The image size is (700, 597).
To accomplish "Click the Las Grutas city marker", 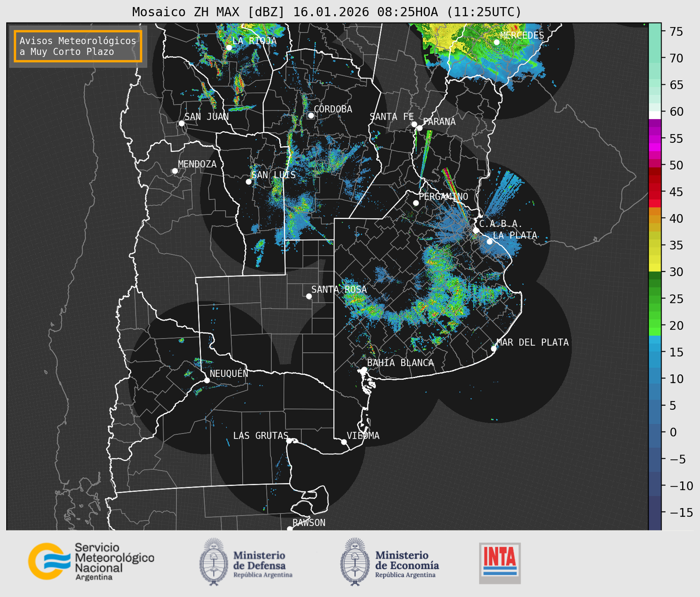I will [x=289, y=441].
